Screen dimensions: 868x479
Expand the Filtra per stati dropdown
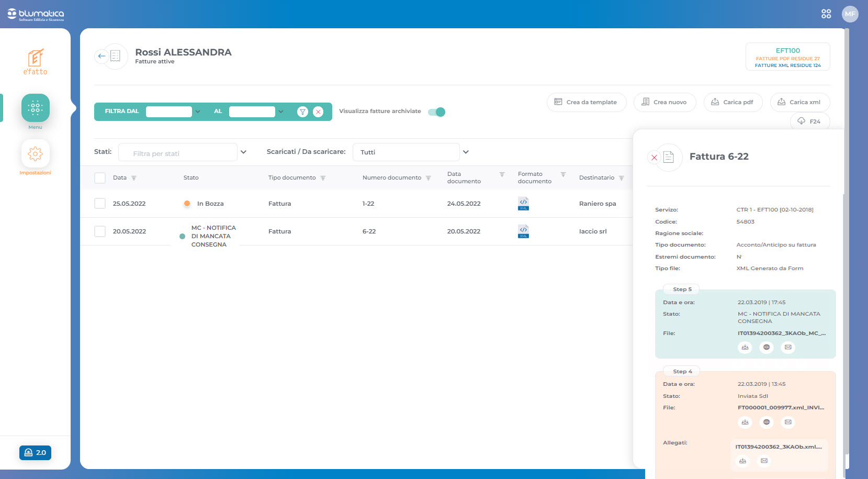243,152
